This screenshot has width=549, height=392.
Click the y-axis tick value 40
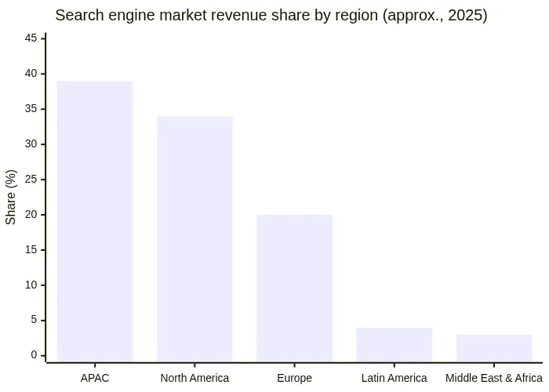click(x=31, y=74)
